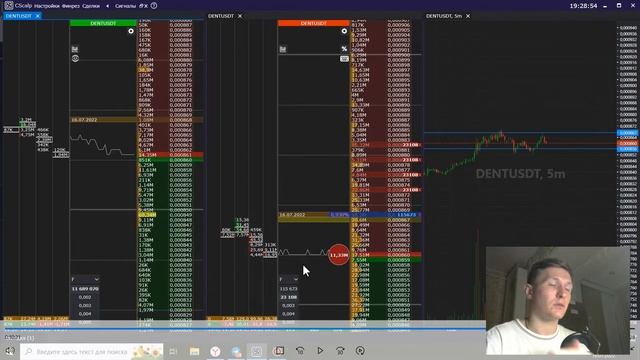
Task: Open settings circle in green DENTUSDT panel
Action: click(131, 31)
